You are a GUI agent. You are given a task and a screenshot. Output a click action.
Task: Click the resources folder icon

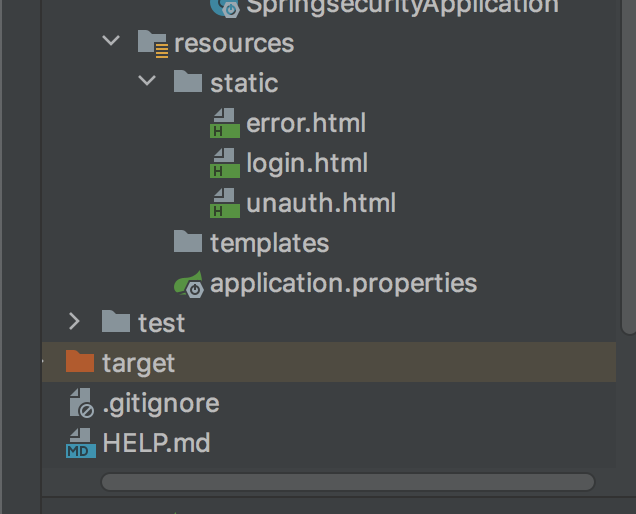152,43
